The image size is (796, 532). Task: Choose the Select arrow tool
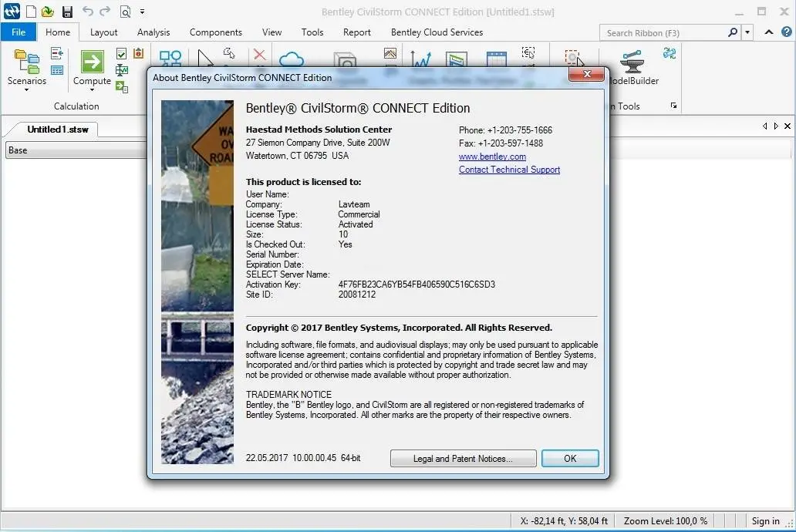[x=205, y=58]
